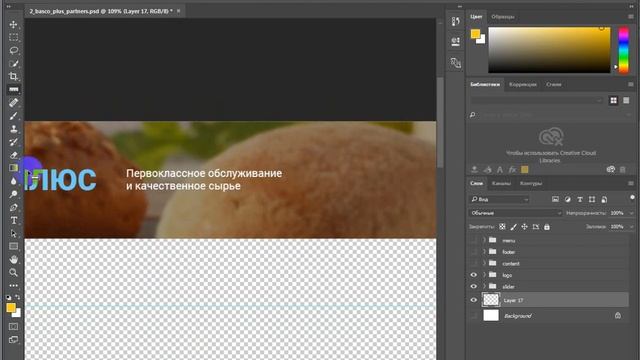Open the Properties panel icon in dock
Image resolution: width=640 pixels, height=360 pixels.
click(x=456, y=41)
